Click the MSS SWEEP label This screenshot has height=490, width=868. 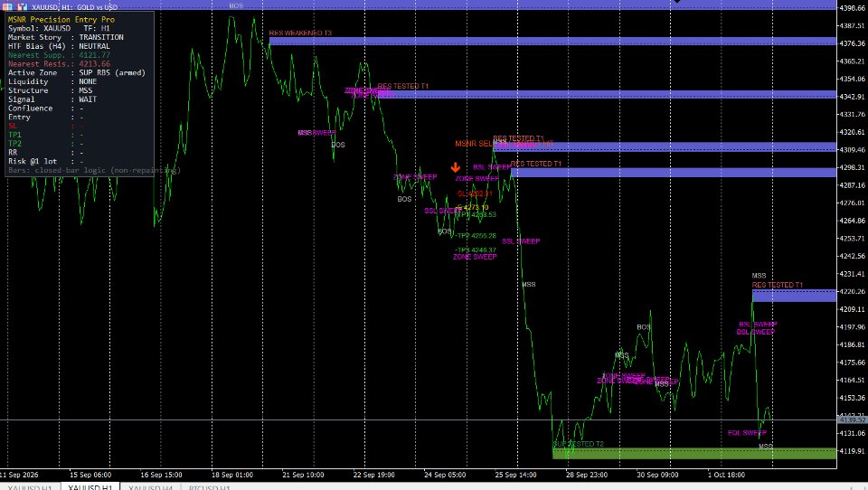[x=316, y=133]
